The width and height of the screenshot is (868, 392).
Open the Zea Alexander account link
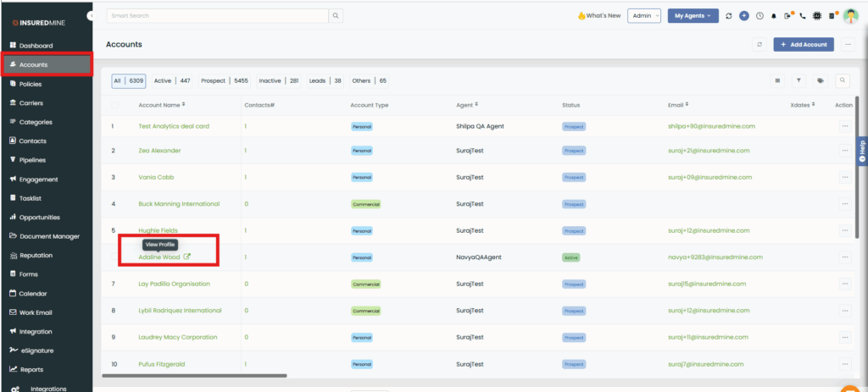click(159, 151)
